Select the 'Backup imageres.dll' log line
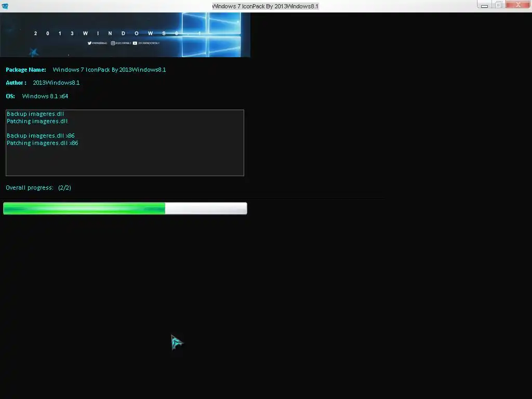This screenshot has width=532, height=399. click(x=35, y=114)
